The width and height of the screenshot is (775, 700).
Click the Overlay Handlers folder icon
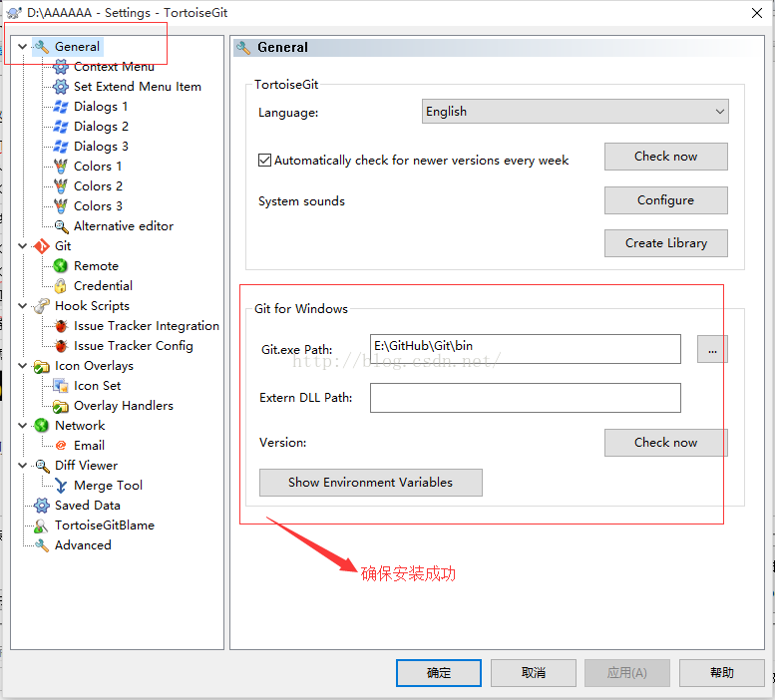pyautogui.click(x=60, y=406)
